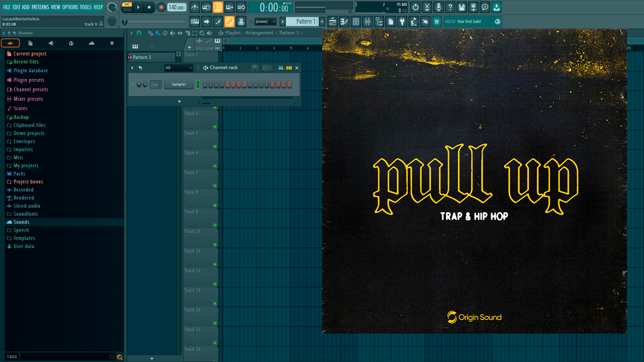Open the Channel rack view from toolbar
This screenshot has height=362, width=644.
(356, 21)
